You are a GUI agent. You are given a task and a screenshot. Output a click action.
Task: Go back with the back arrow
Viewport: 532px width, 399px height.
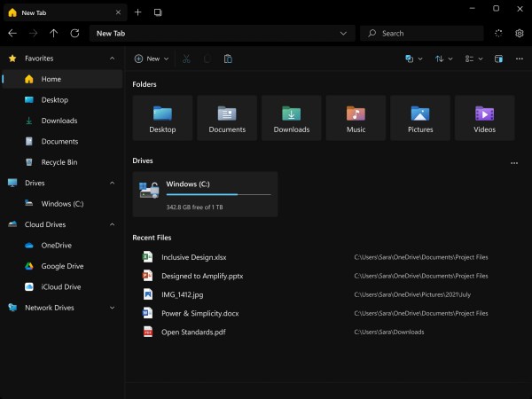pos(12,34)
